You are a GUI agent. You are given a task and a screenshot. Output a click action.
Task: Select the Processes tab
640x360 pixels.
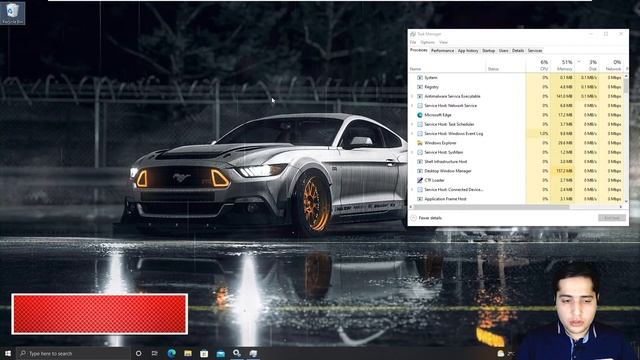(x=419, y=50)
